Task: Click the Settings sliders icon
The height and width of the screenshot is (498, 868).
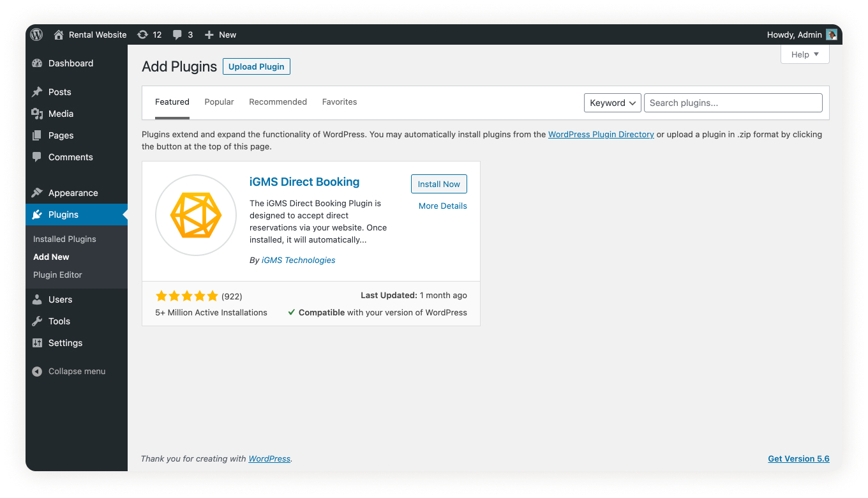Action: tap(37, 343)
